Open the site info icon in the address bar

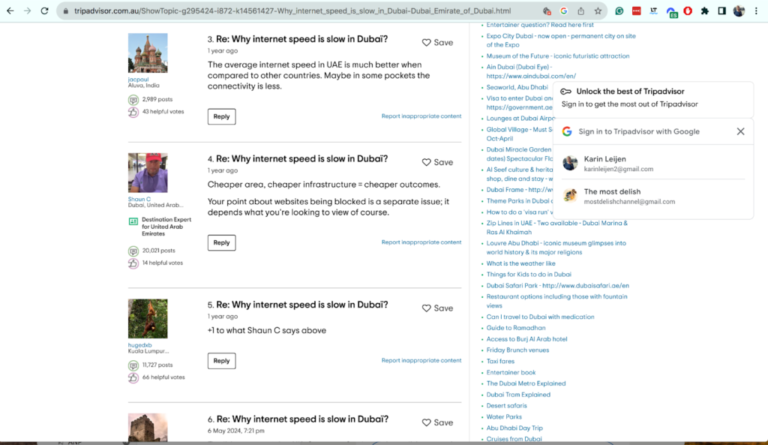(x=66, y=11)
